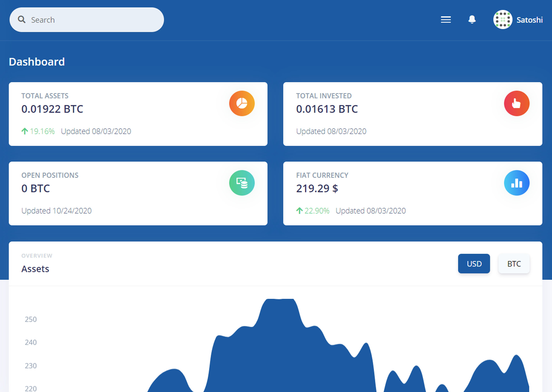Click Satoshi's profile avatar
The image size is (552, 392).
click(503, 20)
